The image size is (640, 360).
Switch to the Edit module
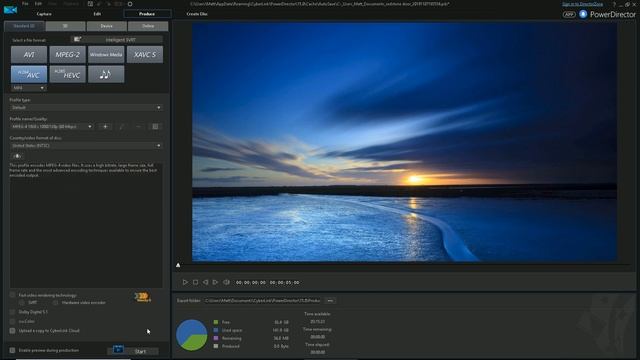[x=97, y=14]
